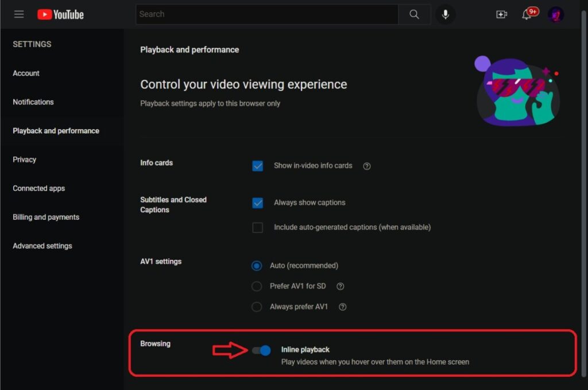The height and width of the screenshot is (390, 588).
Task: Open Connected apps settings
Action: pos(38,188)
